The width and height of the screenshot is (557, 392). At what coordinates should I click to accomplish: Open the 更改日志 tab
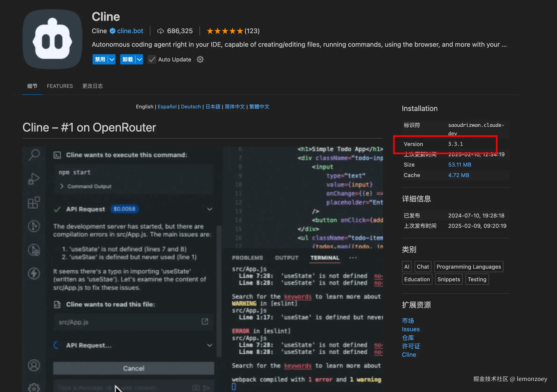(x=92, y=86)
